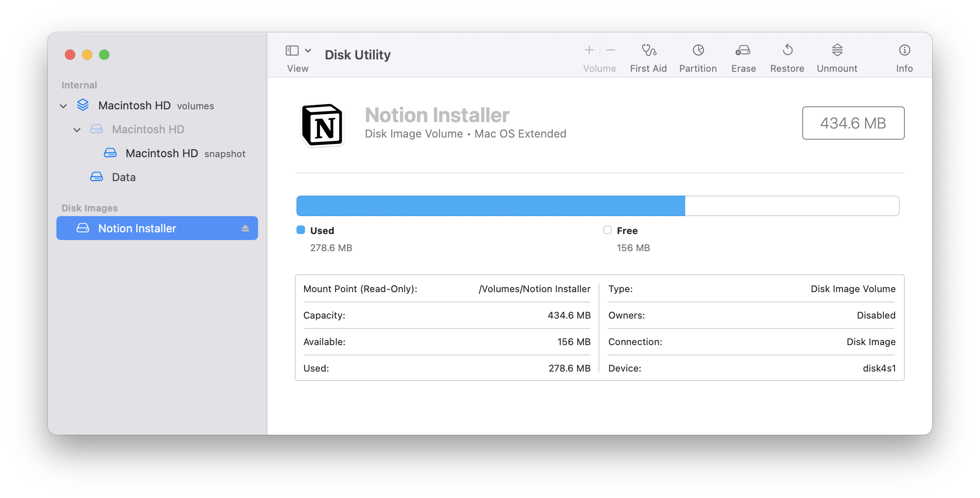The height and width of the screenshot is (498, 980).
Task: Click the Owners Disabled value
Action: point(876,315)
